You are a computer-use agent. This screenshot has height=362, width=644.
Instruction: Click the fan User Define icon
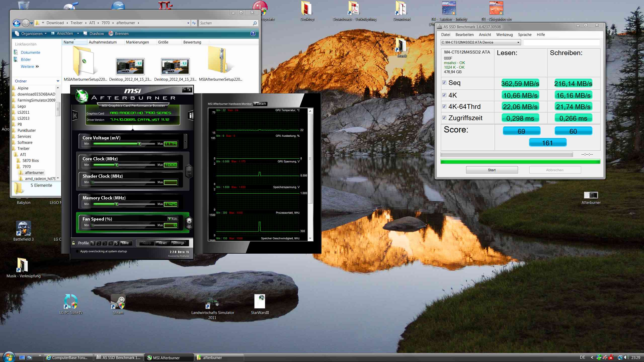(x=189, y=223)
